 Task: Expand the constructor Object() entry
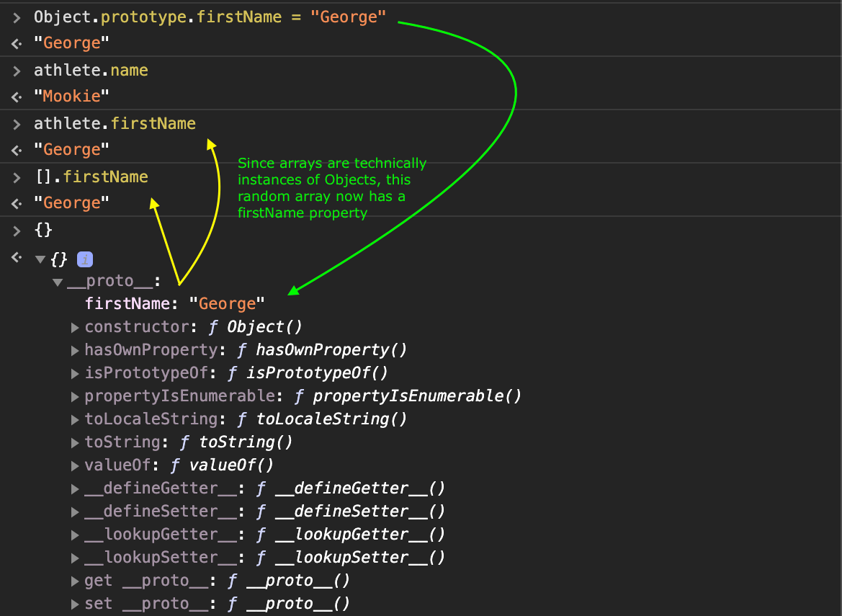pos(75,327)
